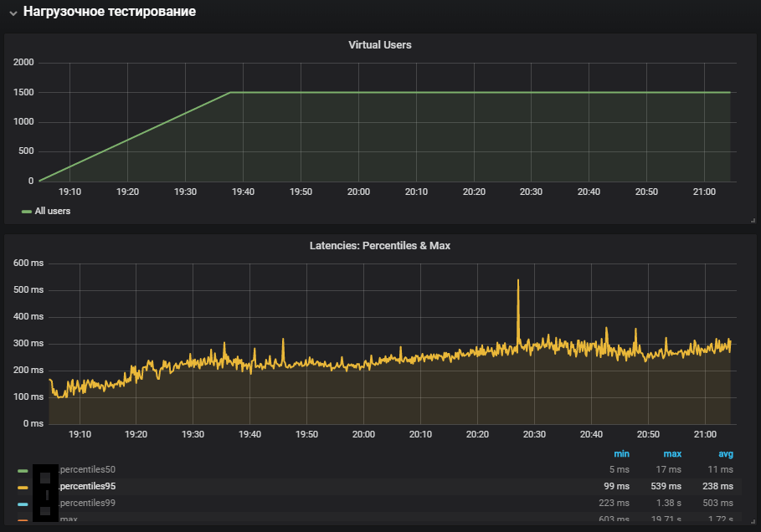
Task: Toggle the percentiles95 legend series
Action: tap(87, 486)
